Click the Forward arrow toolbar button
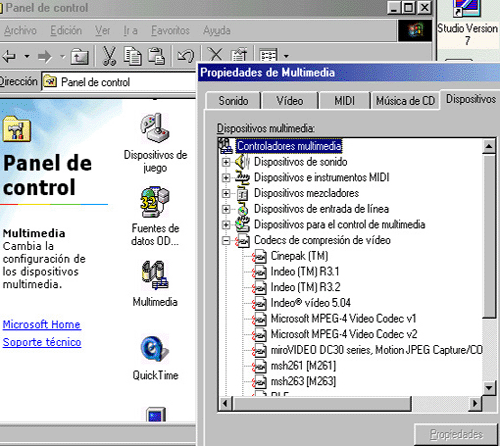The image size is (500, 446). pyautogui.click(x=45, y=56)
